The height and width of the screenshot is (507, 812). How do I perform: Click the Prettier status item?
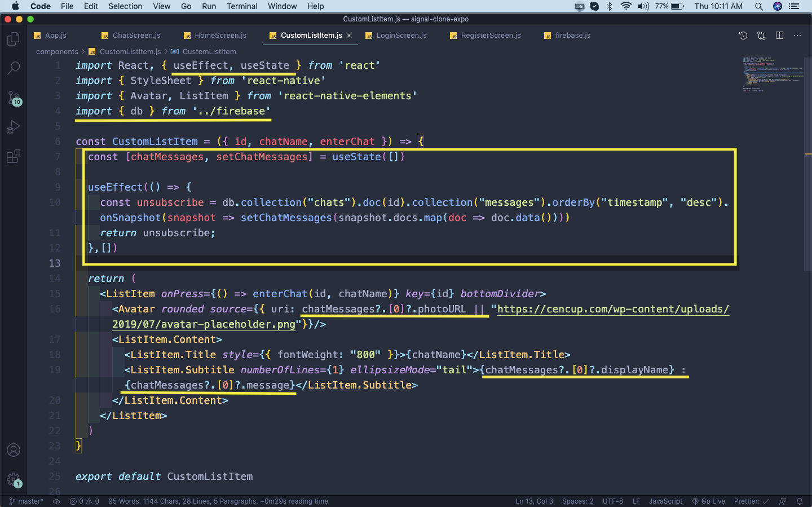click(751, 501)
